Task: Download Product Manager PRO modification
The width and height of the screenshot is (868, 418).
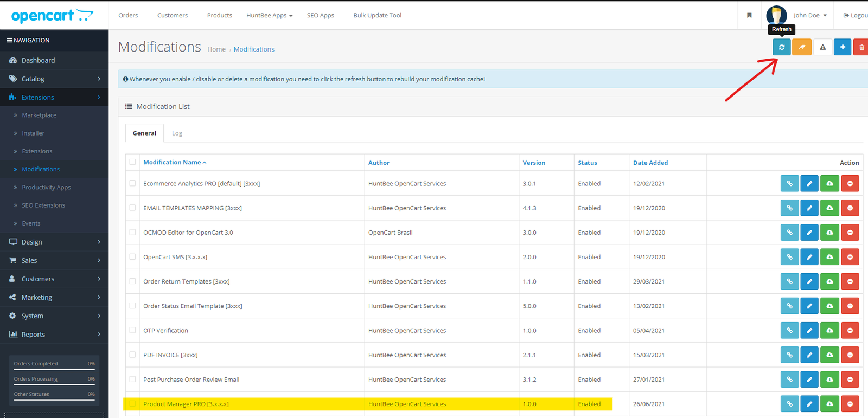Action: coord(829,404)
